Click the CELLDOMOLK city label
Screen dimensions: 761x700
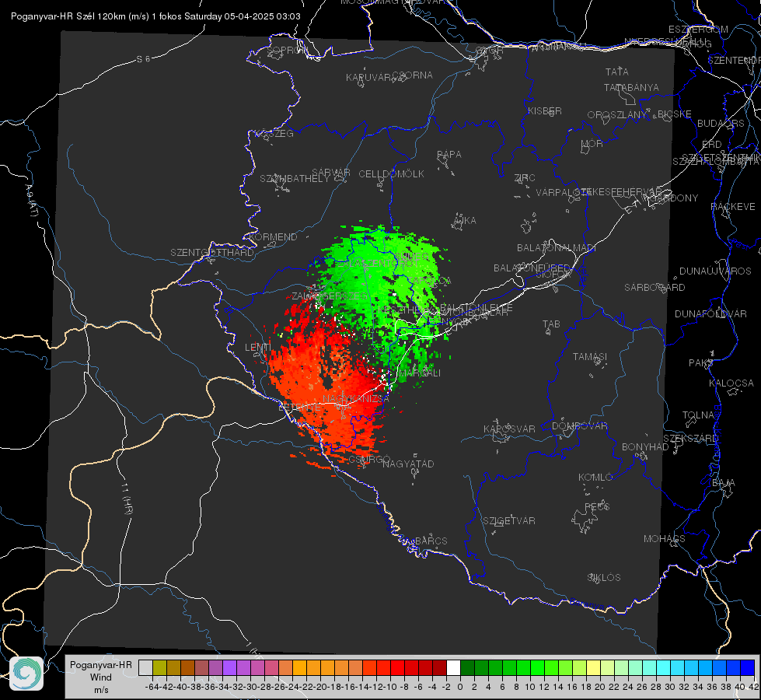(x=391, y=173)
